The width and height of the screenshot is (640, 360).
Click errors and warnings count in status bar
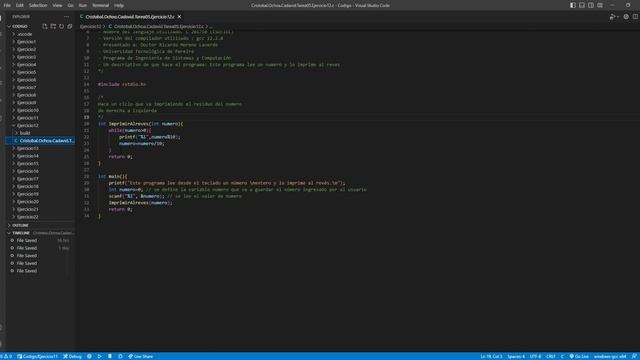tap(7, 356)
